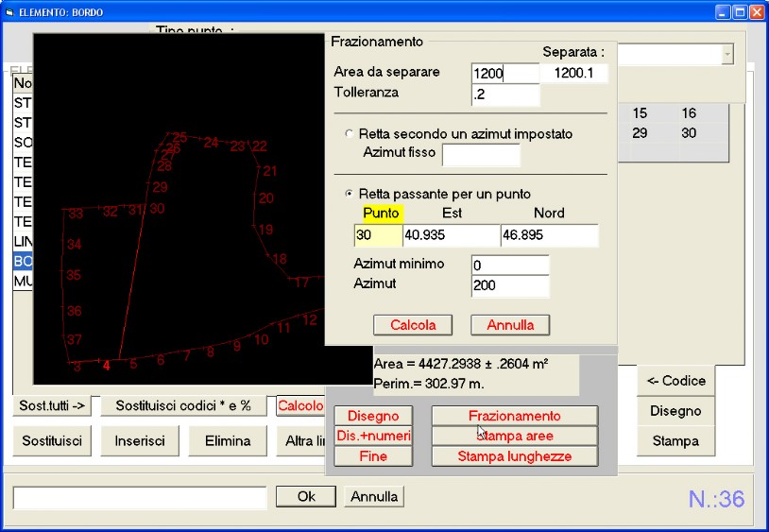The image size is (769, 532).
Task: Click table cell 16
Action: pos(689,113)
